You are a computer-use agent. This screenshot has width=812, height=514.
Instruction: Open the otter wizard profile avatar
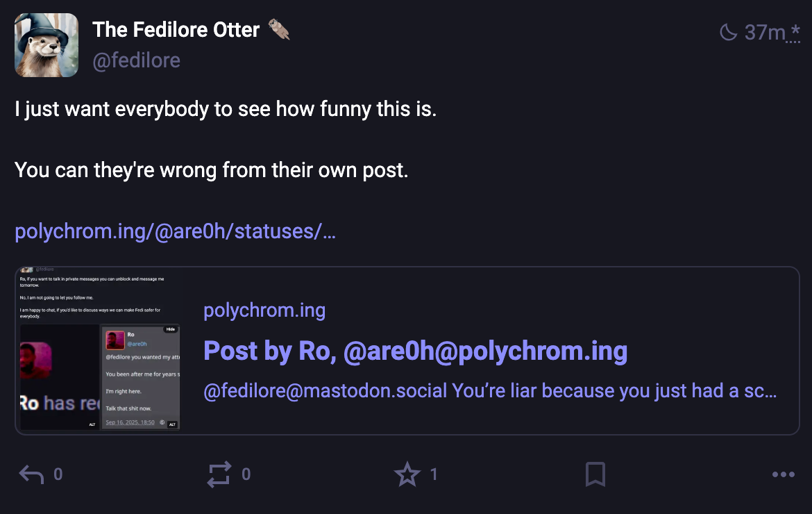46,45
